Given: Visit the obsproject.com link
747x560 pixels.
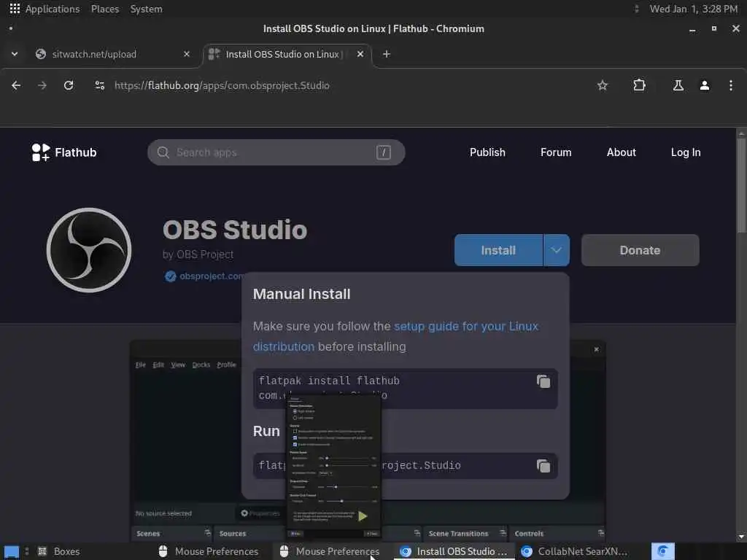Looking at the screenshot, I should [x=212, y=276].
